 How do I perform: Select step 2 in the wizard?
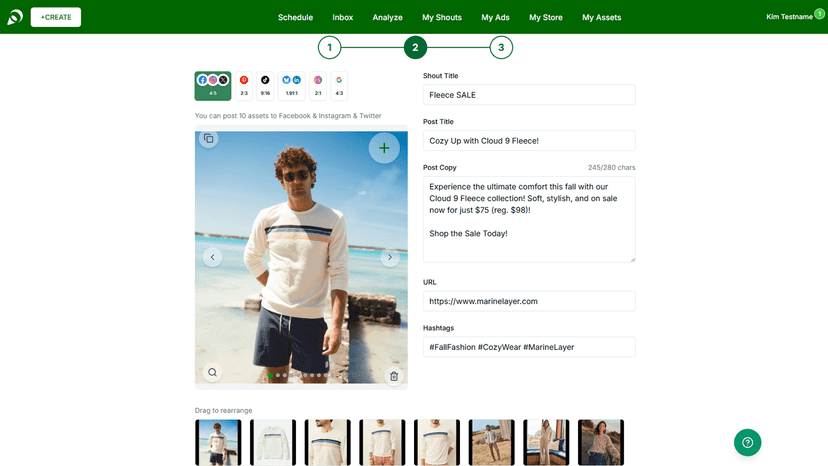[415, 48]
